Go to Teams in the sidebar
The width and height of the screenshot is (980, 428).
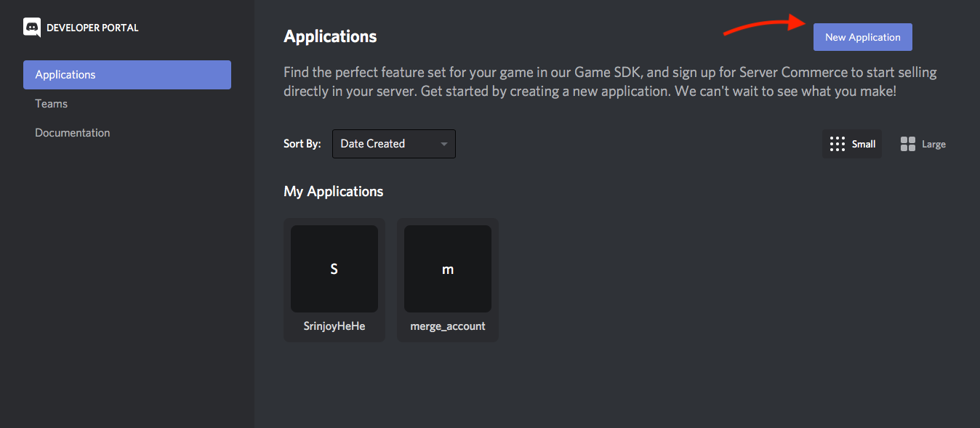[x=52, y=104]
